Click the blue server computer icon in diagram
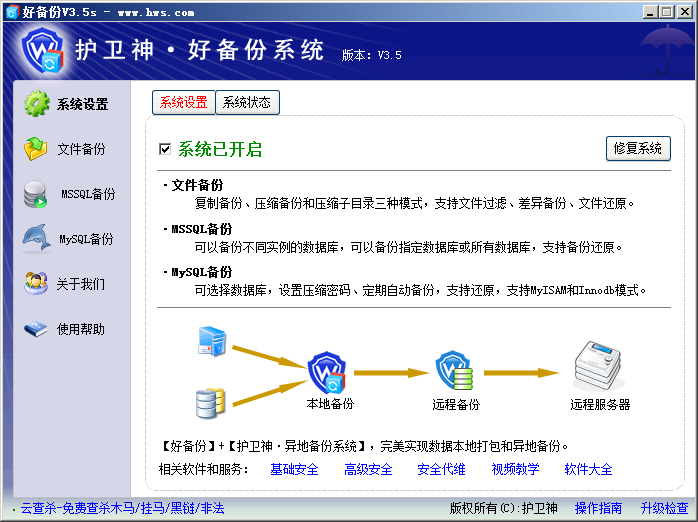This screenshot has width=698, height=522. [x=212, y=341]
